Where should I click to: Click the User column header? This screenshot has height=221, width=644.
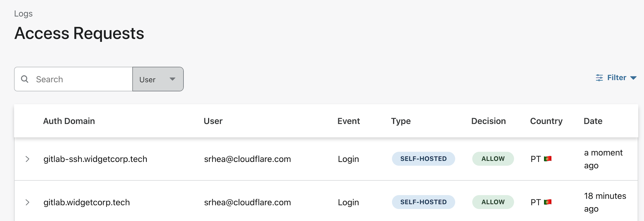[213, 121]
